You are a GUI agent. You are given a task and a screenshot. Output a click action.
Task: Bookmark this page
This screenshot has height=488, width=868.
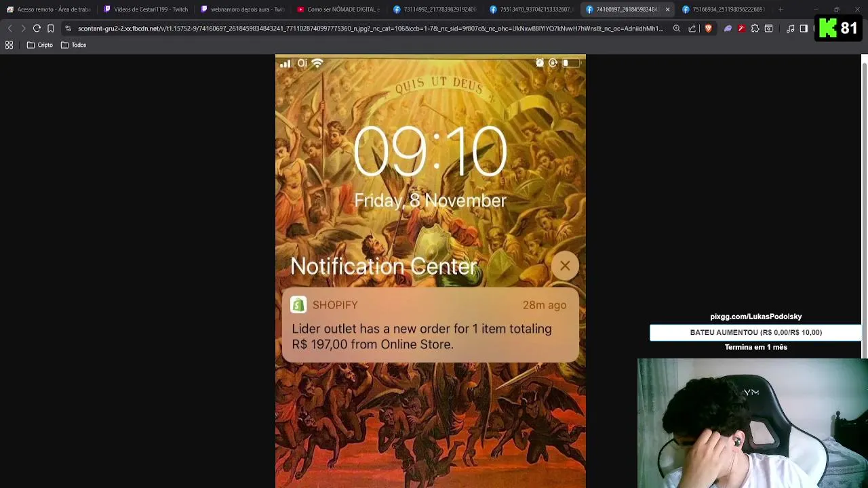[x=50, y=28]
